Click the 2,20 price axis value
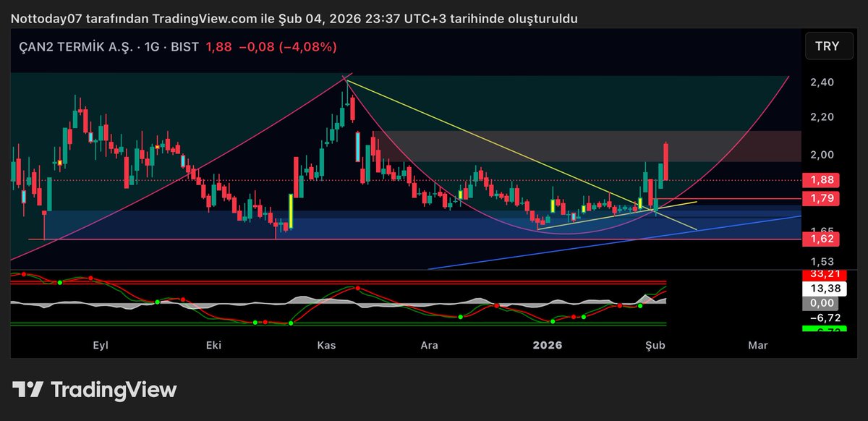Screen dimensions: 868x421 tap(822, 117)
